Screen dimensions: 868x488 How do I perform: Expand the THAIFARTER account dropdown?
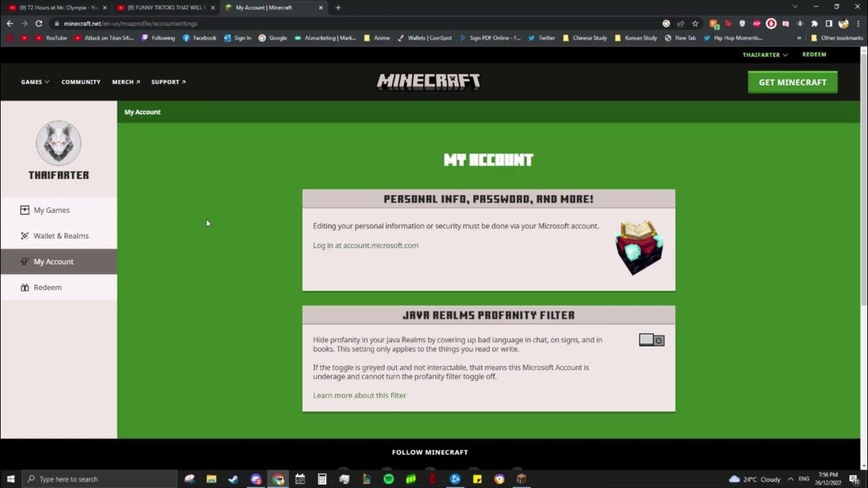765,55
